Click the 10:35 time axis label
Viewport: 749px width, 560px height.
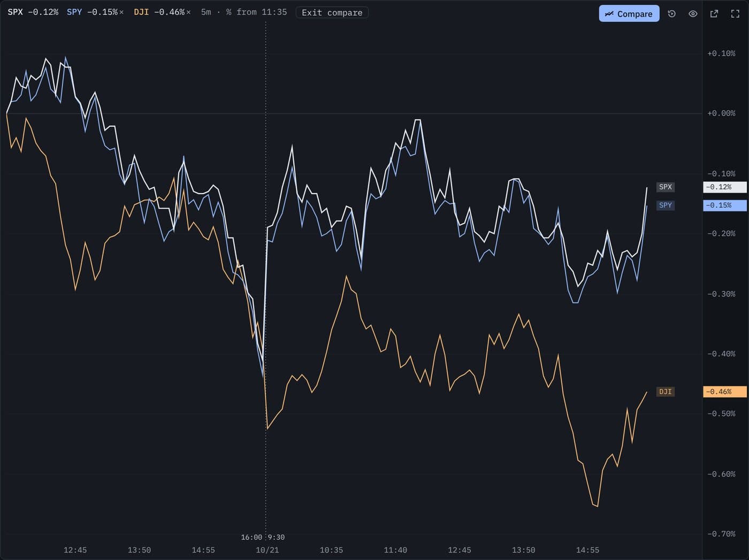(x=331, y=550)
